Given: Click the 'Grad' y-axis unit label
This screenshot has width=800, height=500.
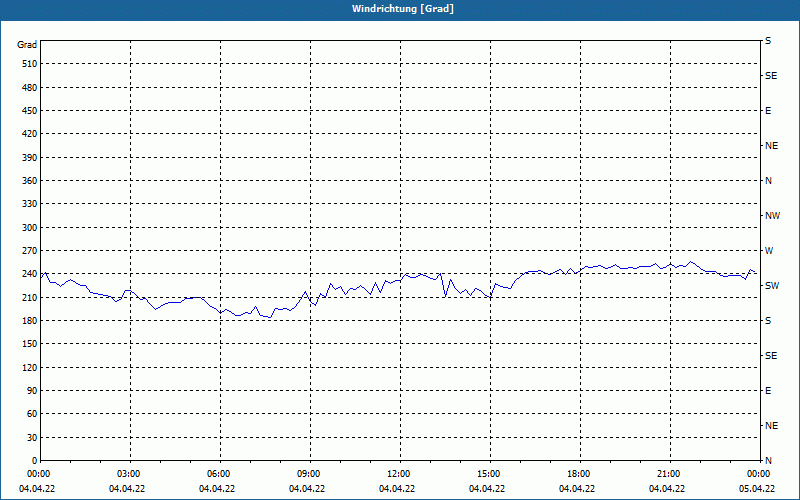Looking at the screenshot, I should coord(27,45).
